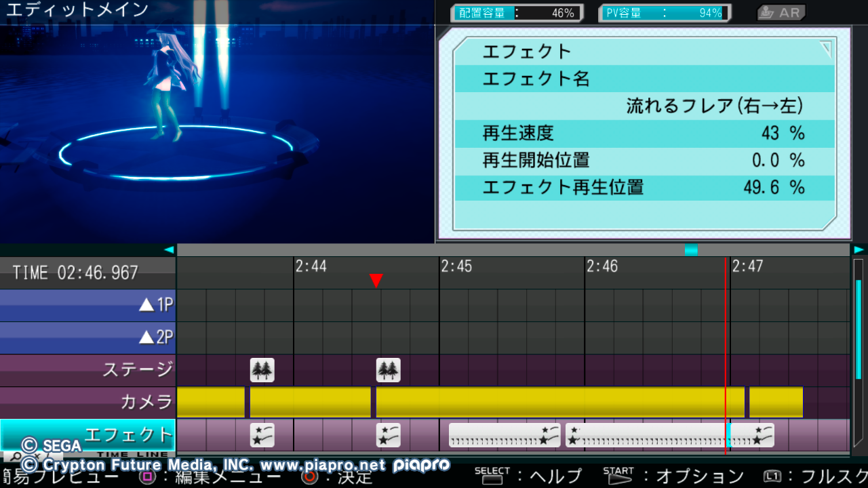Select the stage tree icon after 2:44

coord(389,370)
